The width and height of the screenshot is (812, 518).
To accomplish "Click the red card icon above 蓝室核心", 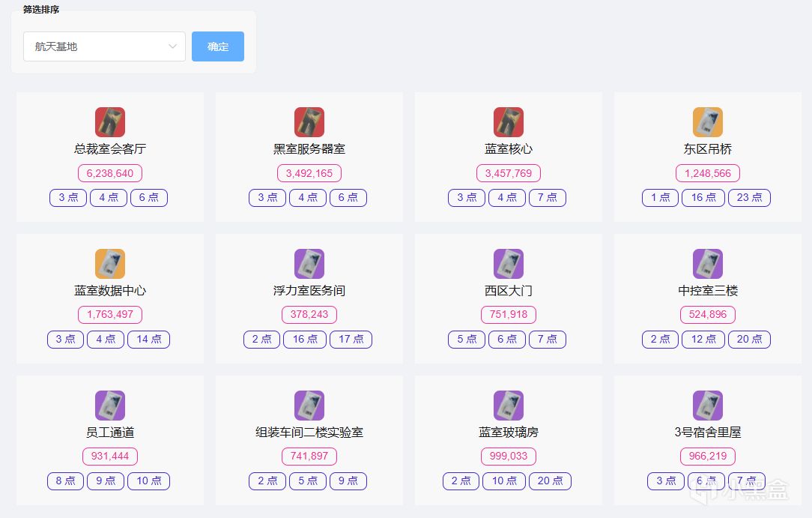I will pyautogui.click(x=509, y=122).
